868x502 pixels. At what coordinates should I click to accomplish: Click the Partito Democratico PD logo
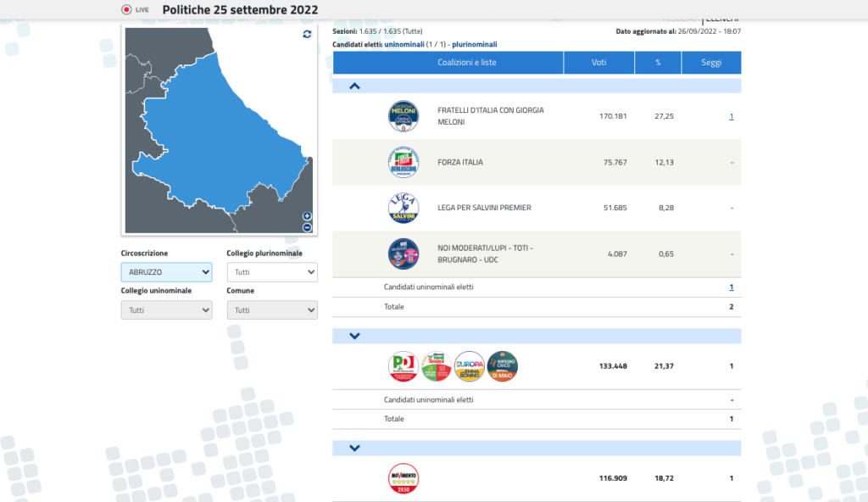403,366
